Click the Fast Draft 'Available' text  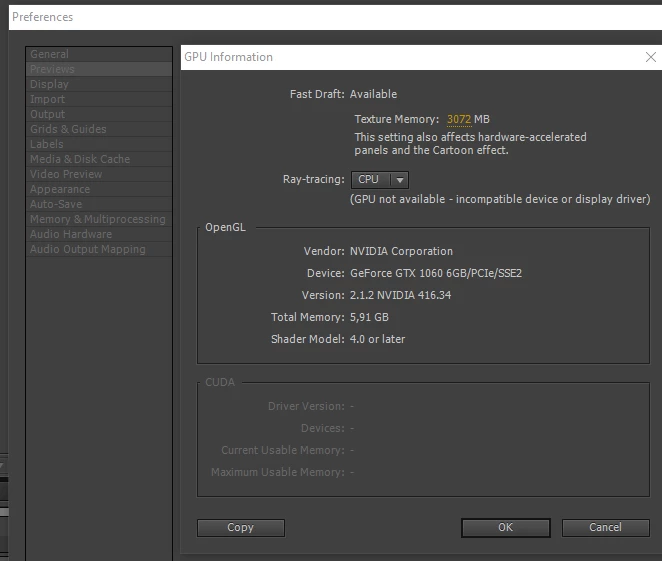tap(373, 94)
